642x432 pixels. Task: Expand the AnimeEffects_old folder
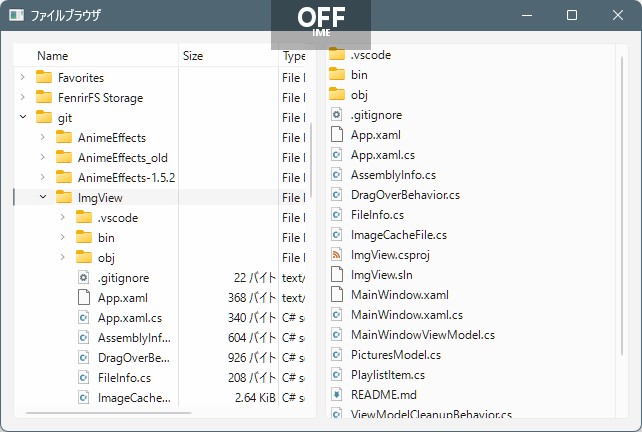click(43, 157)
